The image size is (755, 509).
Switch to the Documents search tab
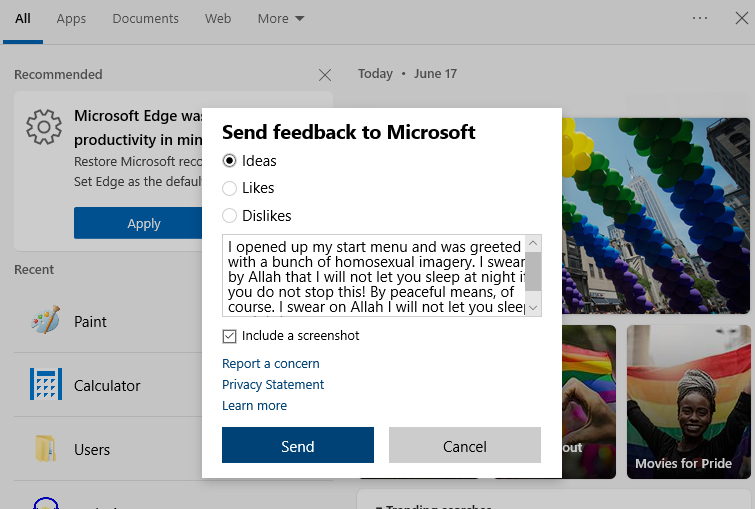point(145,19)
